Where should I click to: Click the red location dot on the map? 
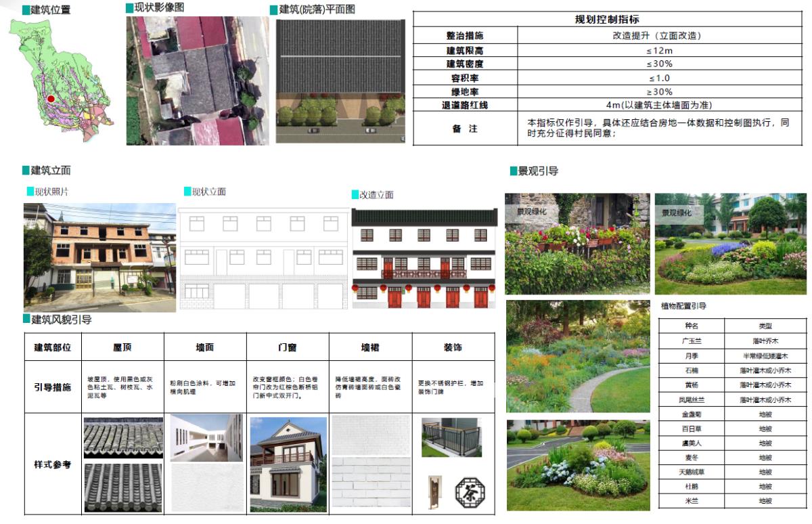pos(51,100)
